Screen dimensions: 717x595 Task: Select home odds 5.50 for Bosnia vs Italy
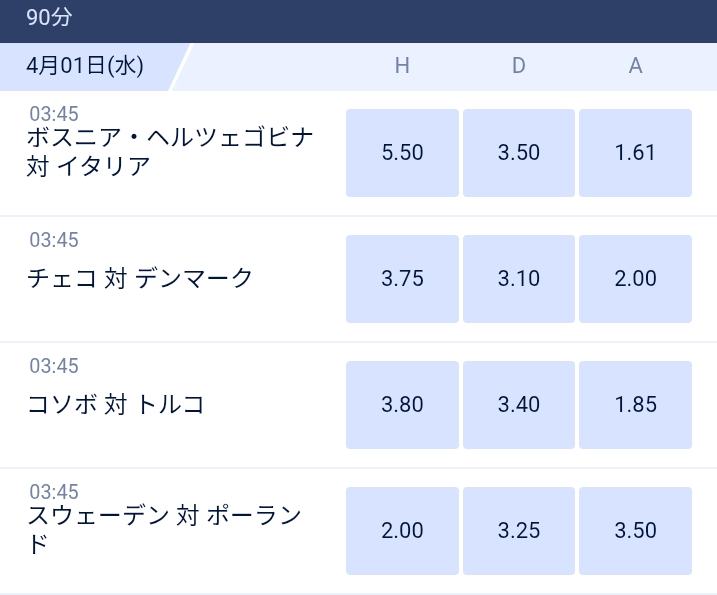click(402, 153)
